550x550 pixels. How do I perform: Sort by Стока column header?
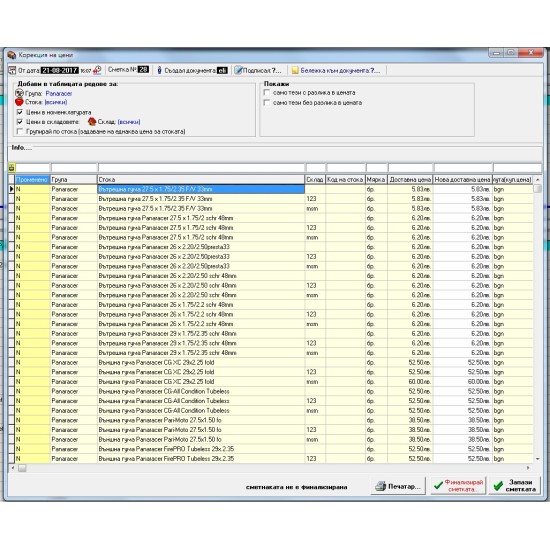point(201,180)
